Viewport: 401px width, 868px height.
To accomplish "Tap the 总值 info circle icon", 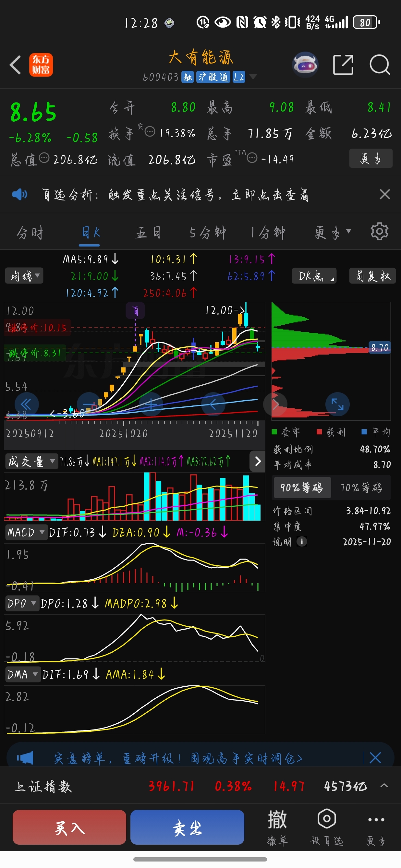I will (x=44, y=158).
